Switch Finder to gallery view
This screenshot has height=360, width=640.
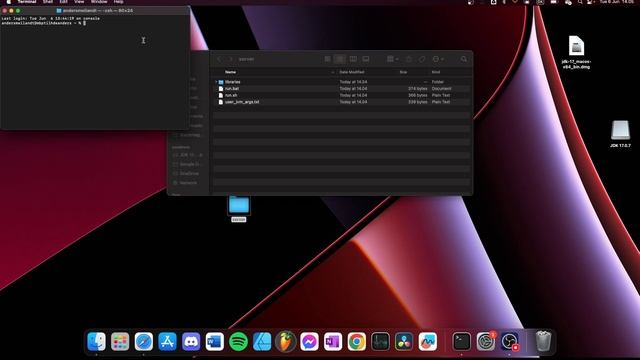(x=366, y=59)
